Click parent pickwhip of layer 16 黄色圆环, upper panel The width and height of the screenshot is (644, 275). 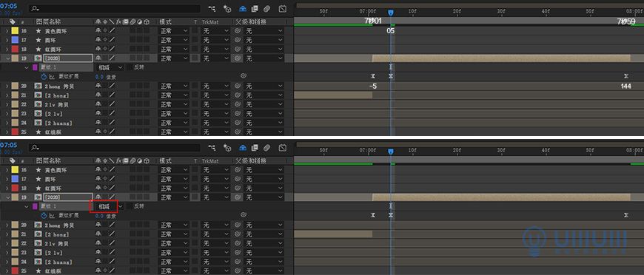click(238, 31)
